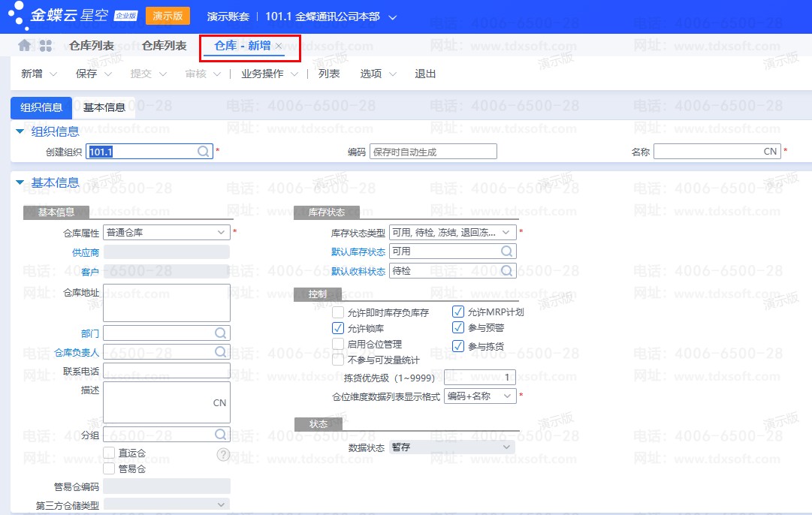Image resolution: width=812 pixels, height=515 pixels.
Task: Collapse the 组织信息 section
Action: pyautogui.click(x=20, y=131)
